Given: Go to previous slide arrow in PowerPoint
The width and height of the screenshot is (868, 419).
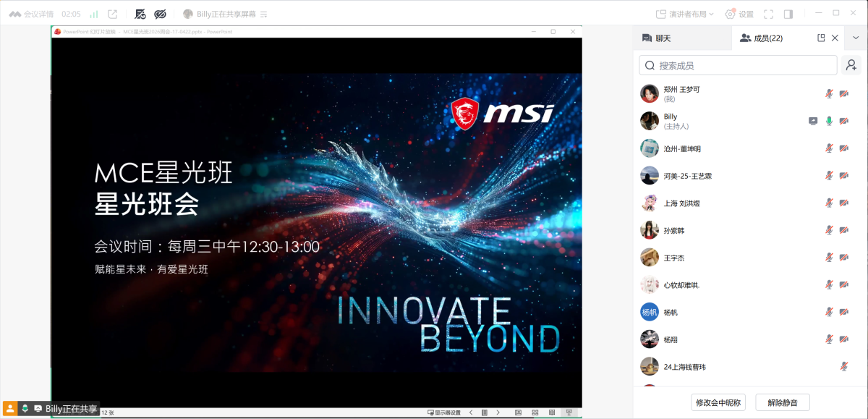Looking at the screenshot, I should [471, 412].
